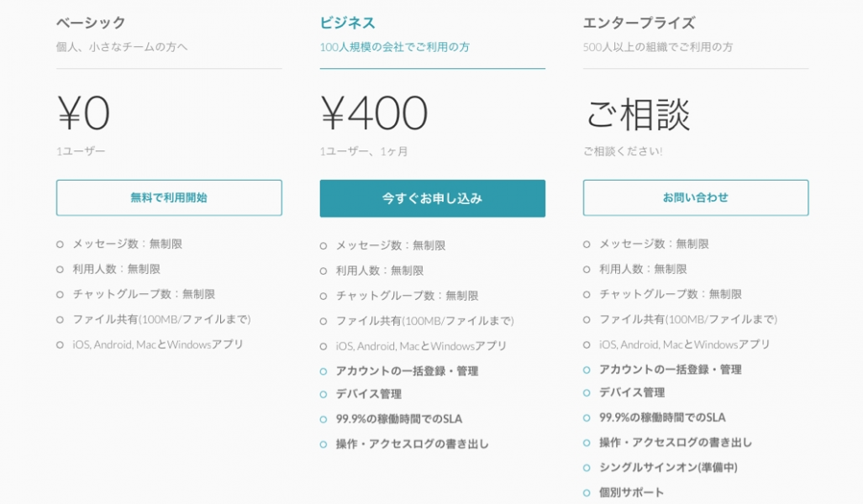863x504 pixels.
Task: Click ベーシック ファイル共有(100MB/ファイルまで) item
Action: click(x=162, y=319)
